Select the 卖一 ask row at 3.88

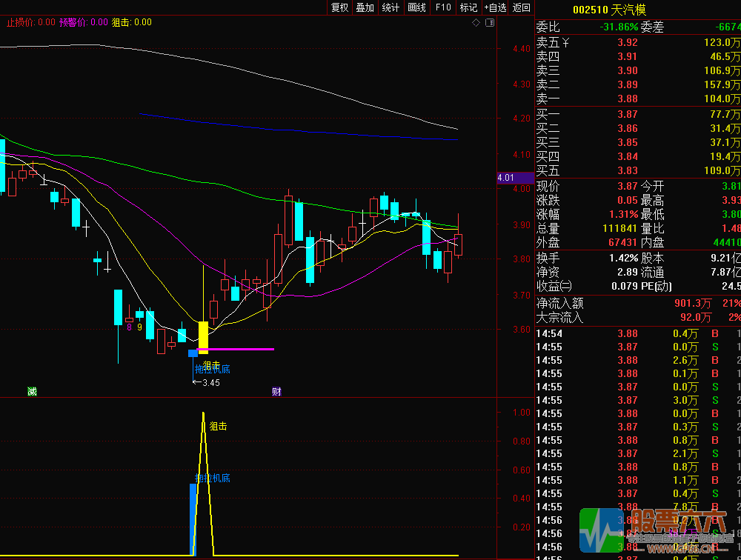(637, 99)
